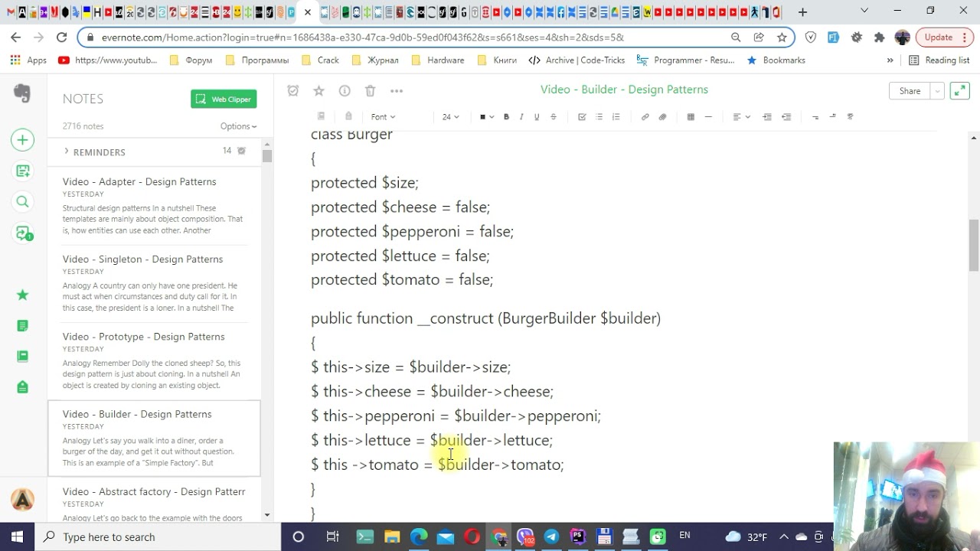Screen dimensions: 980x551
Task: Open the note info icon
Action: click(345, 91)
